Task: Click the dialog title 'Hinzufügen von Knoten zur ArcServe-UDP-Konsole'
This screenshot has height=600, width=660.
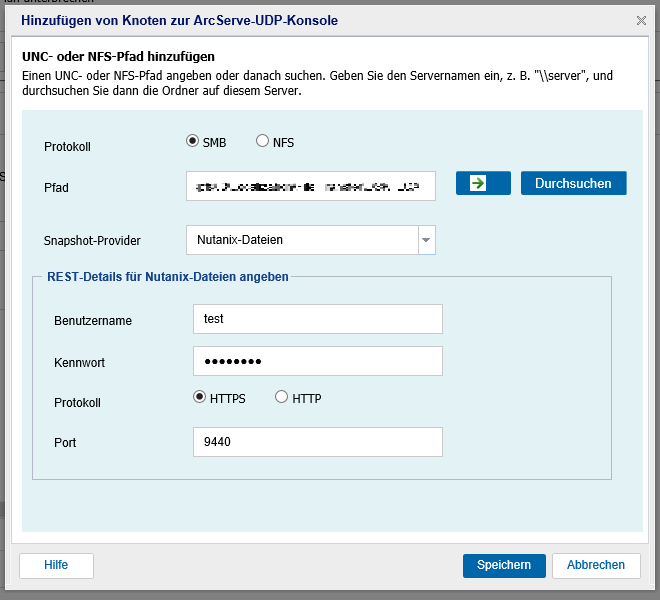Action: coord(179,20)
